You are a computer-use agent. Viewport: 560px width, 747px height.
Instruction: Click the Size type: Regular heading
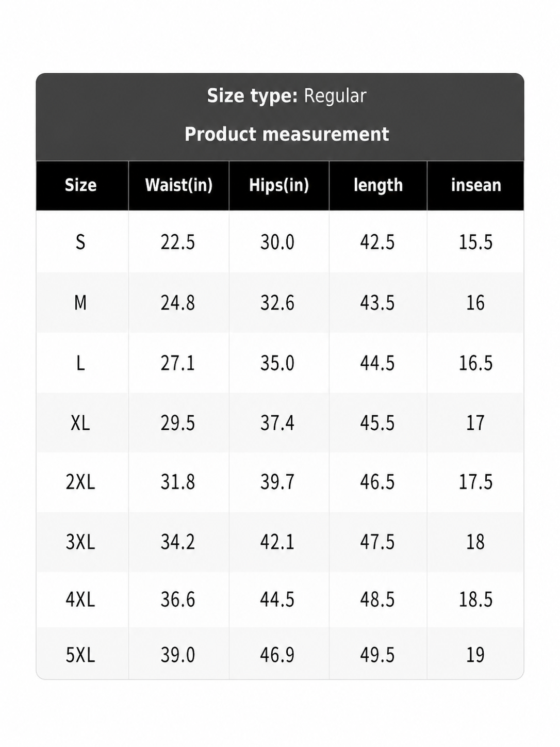pos(287,96)
